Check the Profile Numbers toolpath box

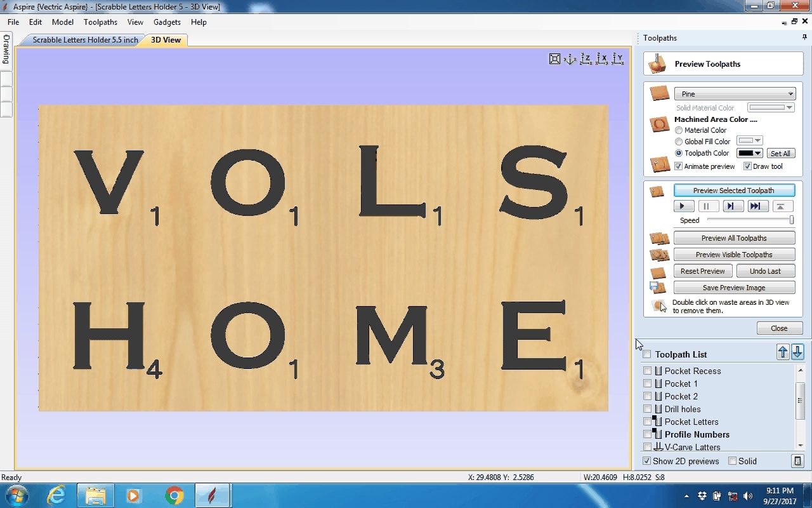pos(647,434)
